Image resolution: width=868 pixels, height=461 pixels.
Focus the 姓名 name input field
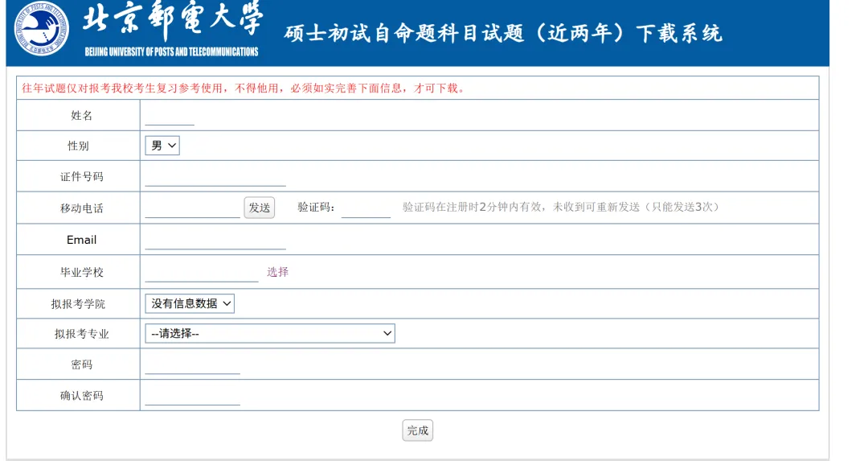[170, 116]
